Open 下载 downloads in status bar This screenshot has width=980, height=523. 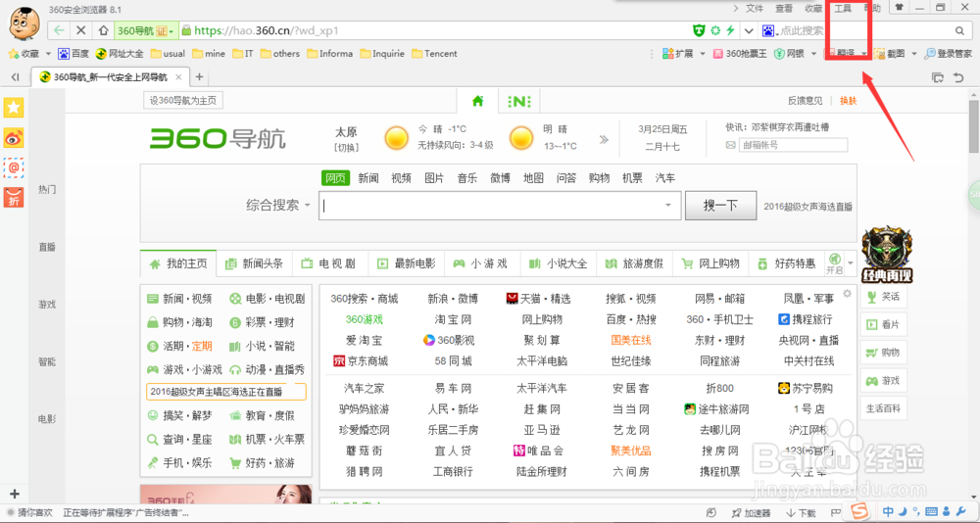(x=801, y=513)
